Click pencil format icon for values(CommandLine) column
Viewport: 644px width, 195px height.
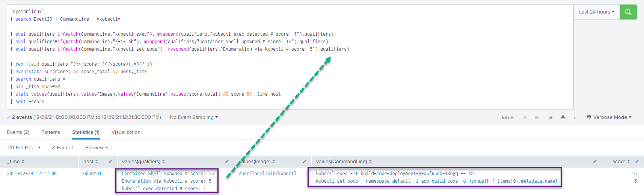(x=595, y=162)
